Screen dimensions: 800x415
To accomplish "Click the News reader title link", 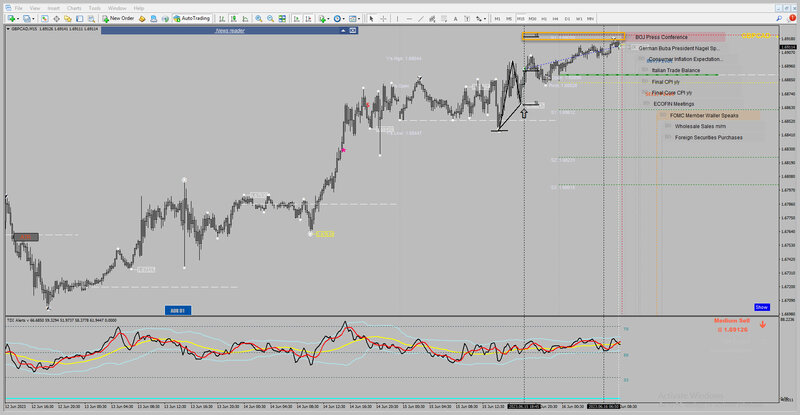I will [230, 31].
